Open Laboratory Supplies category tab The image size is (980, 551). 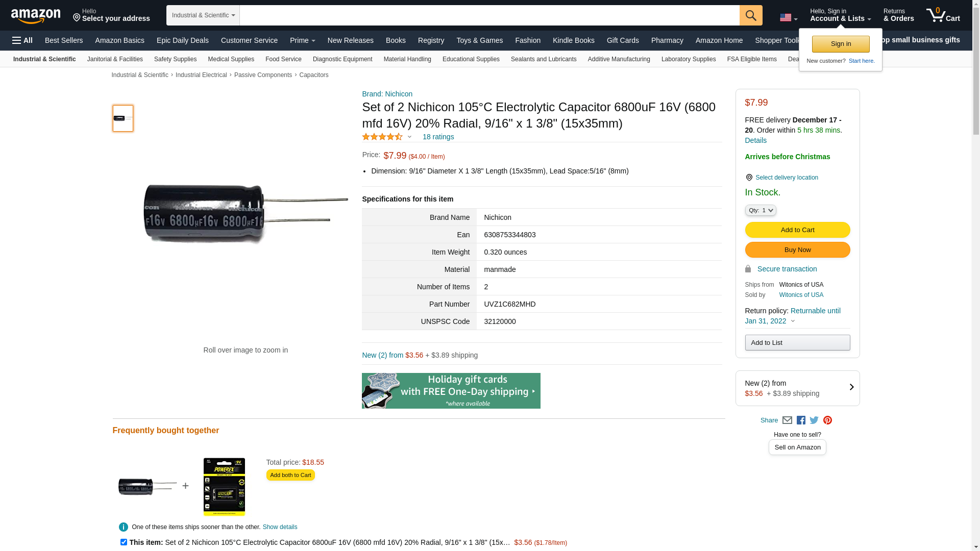(x=688, y=59)
